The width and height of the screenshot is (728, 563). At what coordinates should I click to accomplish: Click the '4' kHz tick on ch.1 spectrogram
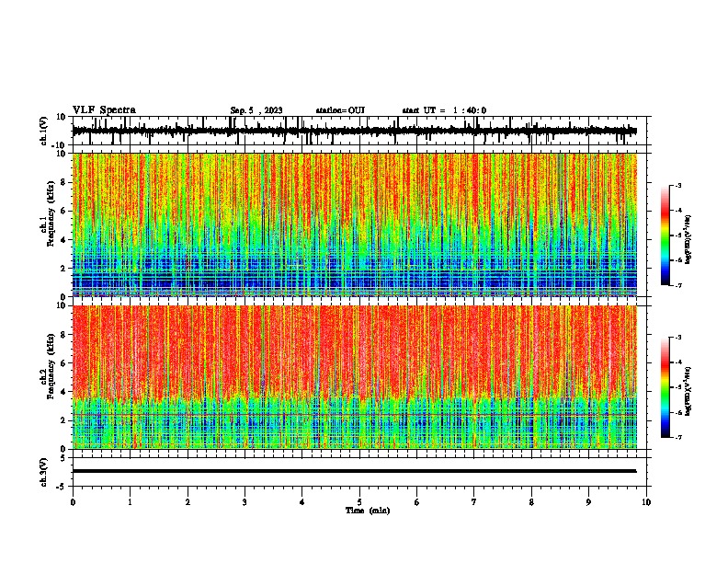pyautogui.click(x=63, y=240)
